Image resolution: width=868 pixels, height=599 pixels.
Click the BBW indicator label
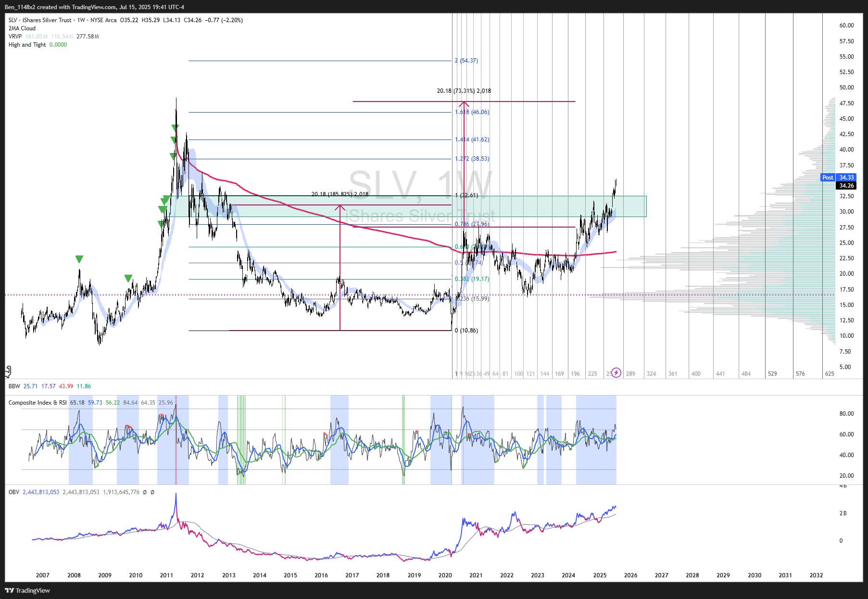pos(14,386)
